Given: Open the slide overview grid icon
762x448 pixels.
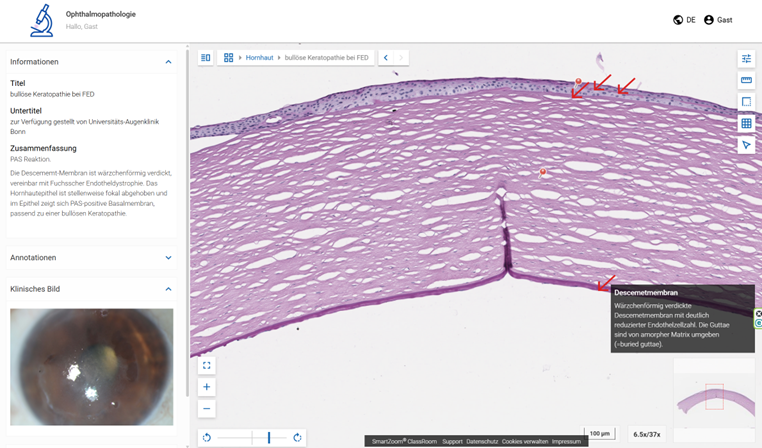Looking at the screenshot, I should pos(229,58).
